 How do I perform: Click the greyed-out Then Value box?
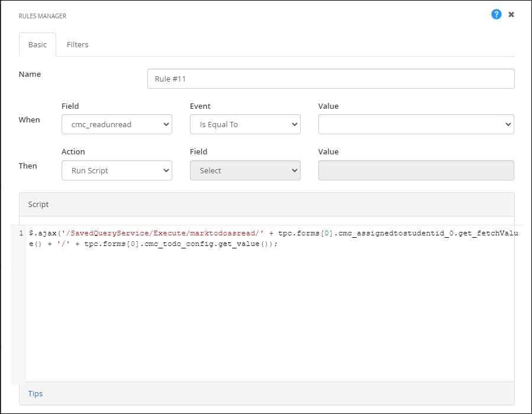pos(416,171)
